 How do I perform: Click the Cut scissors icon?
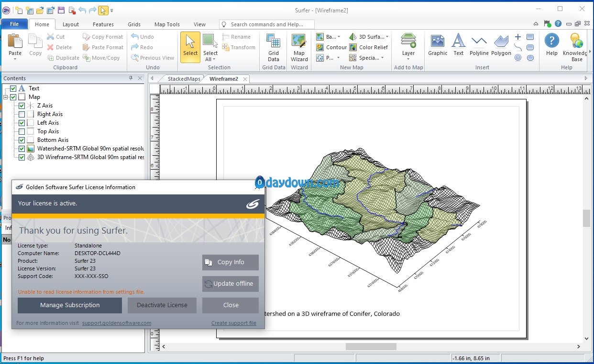pyautogui.click(x=50, y=37)
